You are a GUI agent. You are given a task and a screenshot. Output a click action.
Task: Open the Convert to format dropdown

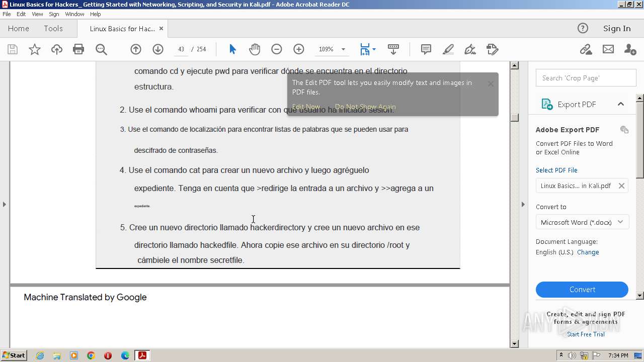point(583,222)
